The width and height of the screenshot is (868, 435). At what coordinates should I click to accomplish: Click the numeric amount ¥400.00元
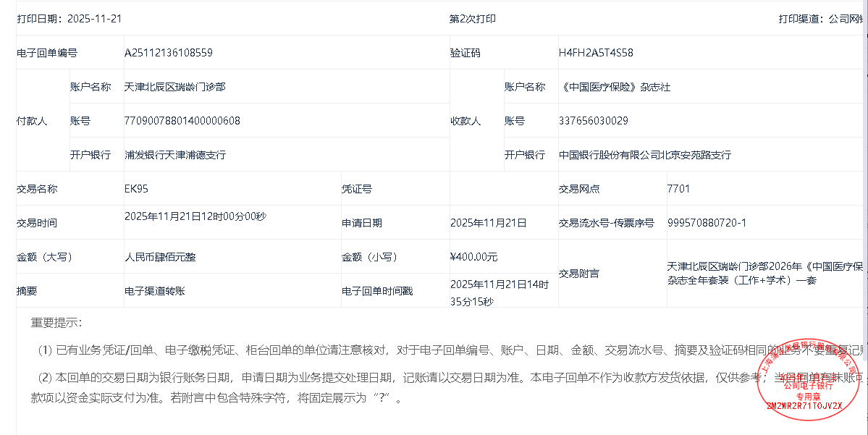click(473, 257)
